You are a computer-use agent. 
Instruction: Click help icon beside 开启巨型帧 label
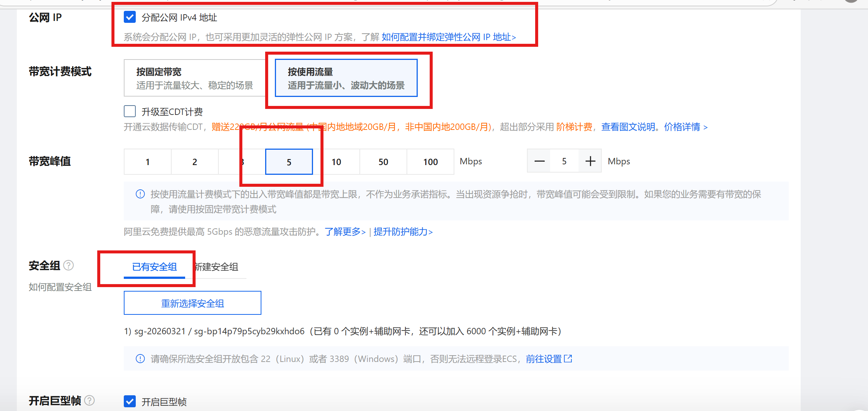click(89, 401)
